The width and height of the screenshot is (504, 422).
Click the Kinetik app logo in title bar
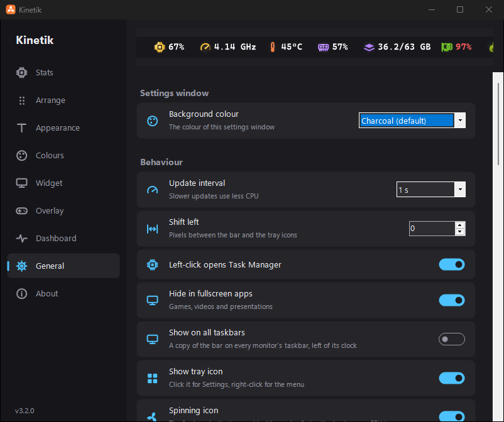pos(11,9)
